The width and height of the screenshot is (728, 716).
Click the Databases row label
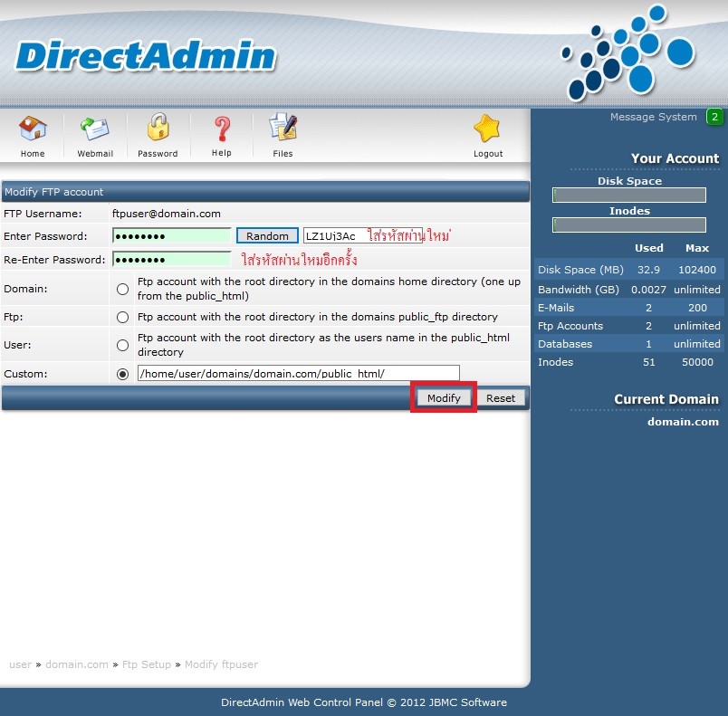pos(565,344)
